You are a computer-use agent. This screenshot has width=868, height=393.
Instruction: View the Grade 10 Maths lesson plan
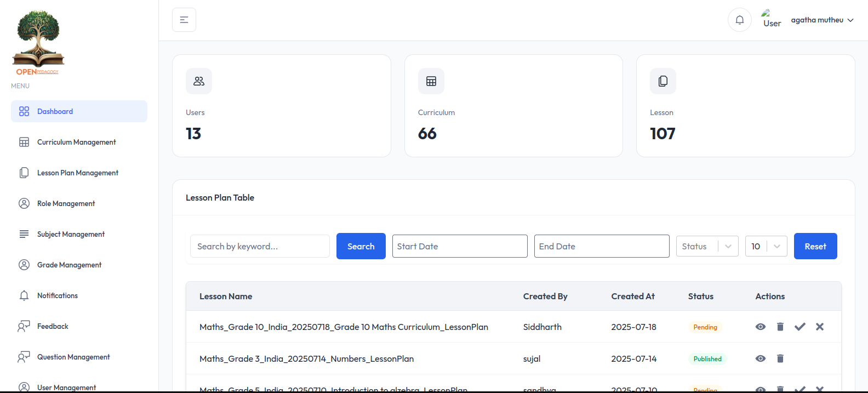pos(761,327)
